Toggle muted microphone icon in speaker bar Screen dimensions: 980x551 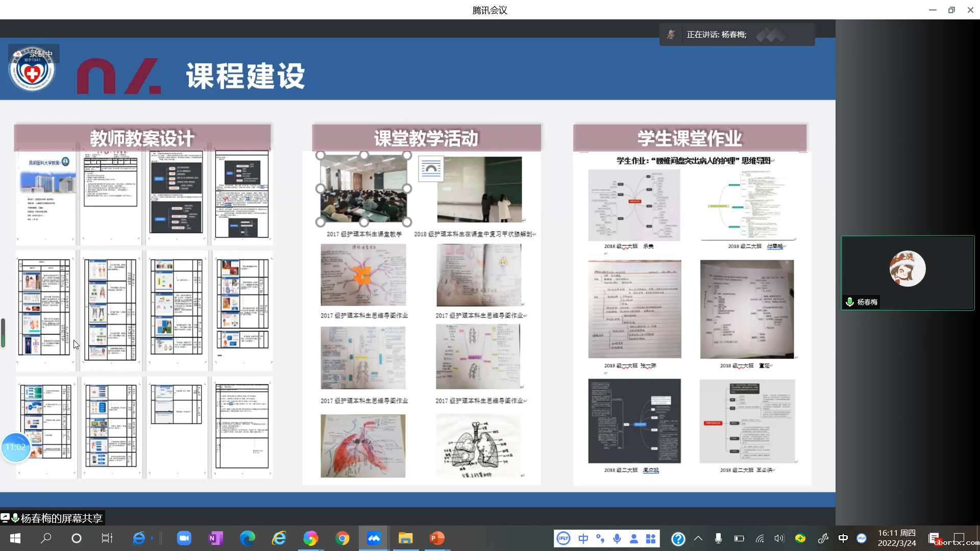[671, 35]
